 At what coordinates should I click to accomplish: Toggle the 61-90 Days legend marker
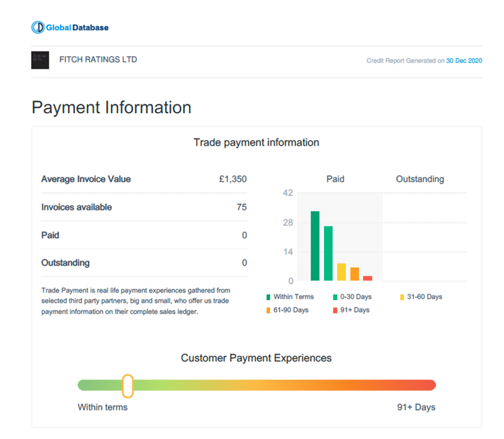tap(268, 310)
